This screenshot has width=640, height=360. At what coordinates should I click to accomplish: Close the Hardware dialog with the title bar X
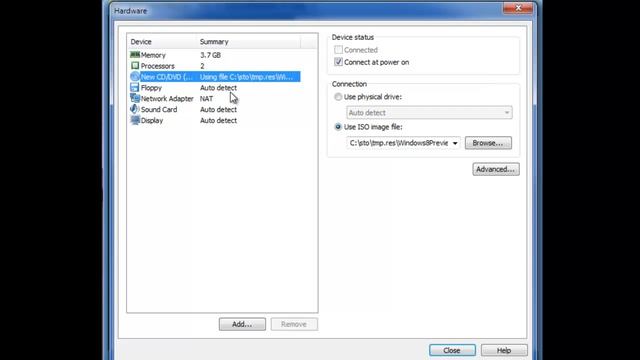point(518,8)
